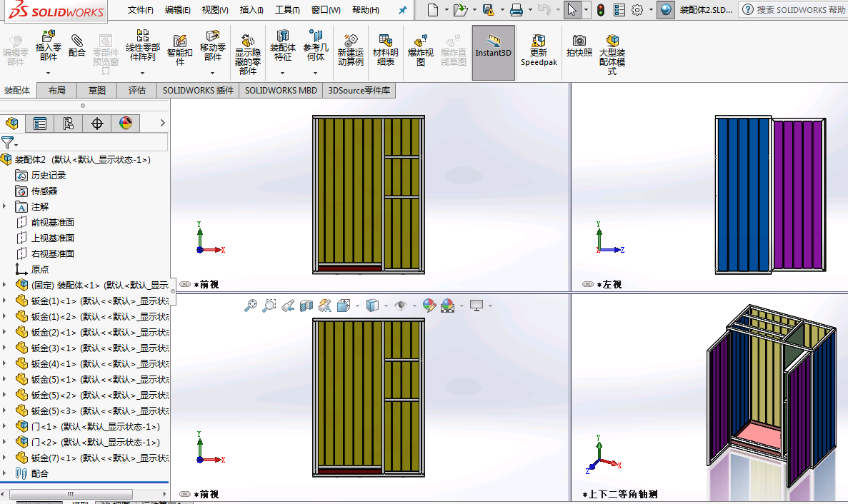Screen dimensions: 848x504
Task: Click the Options gear icon
Action: [x=637, y=10]
